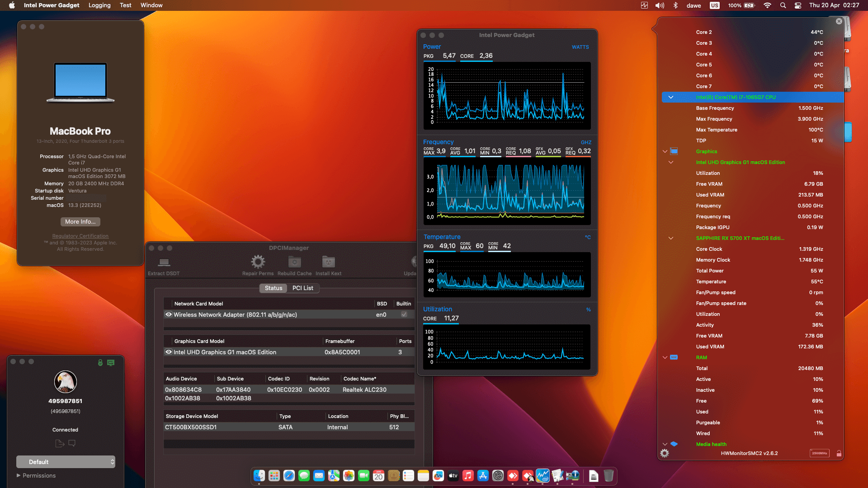
Task: Click the Network Card Model column header
Action: 198,304
